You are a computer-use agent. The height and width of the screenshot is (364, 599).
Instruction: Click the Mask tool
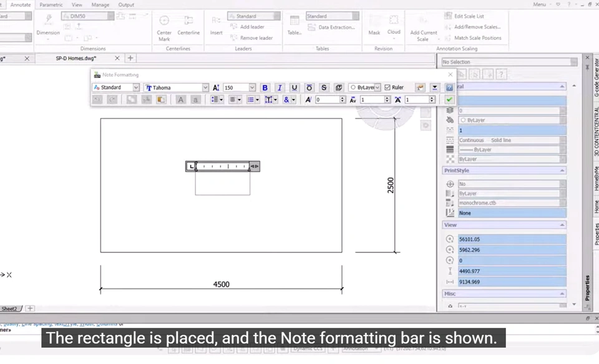374,25
